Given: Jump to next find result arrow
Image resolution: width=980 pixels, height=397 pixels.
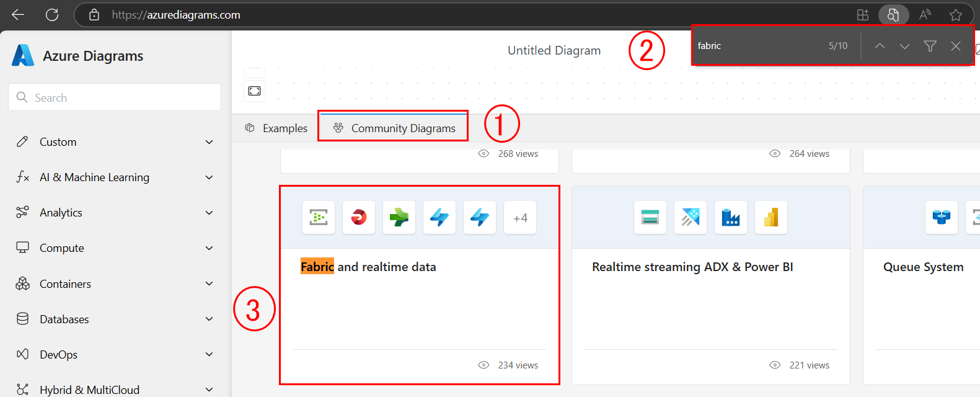Looking at the screenshot, I should [904, 46].
